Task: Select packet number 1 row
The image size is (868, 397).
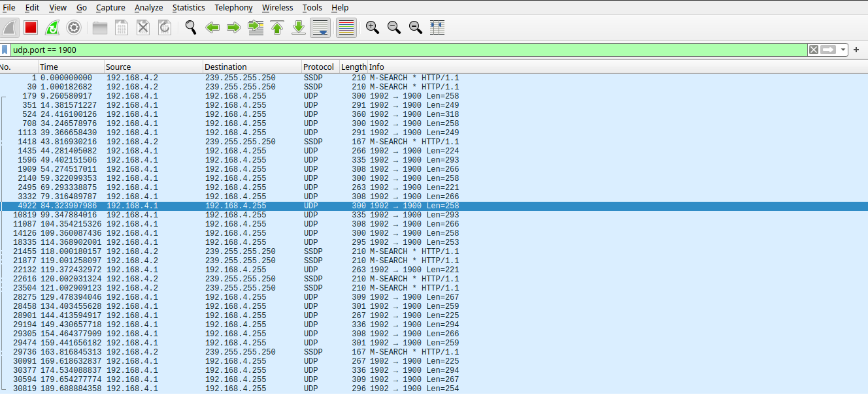Action: (434, 78)
